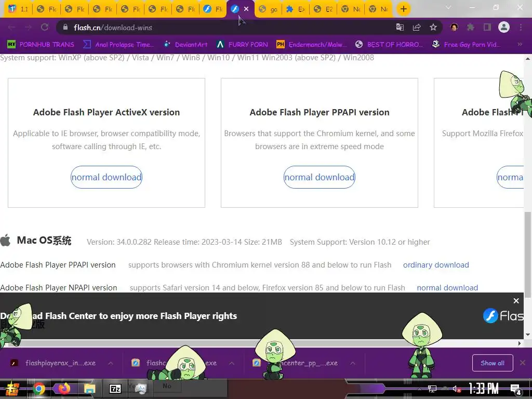The image size is (532, 399).
Task: Open 7-Zip from the taskbar
Action: [115, 389]
